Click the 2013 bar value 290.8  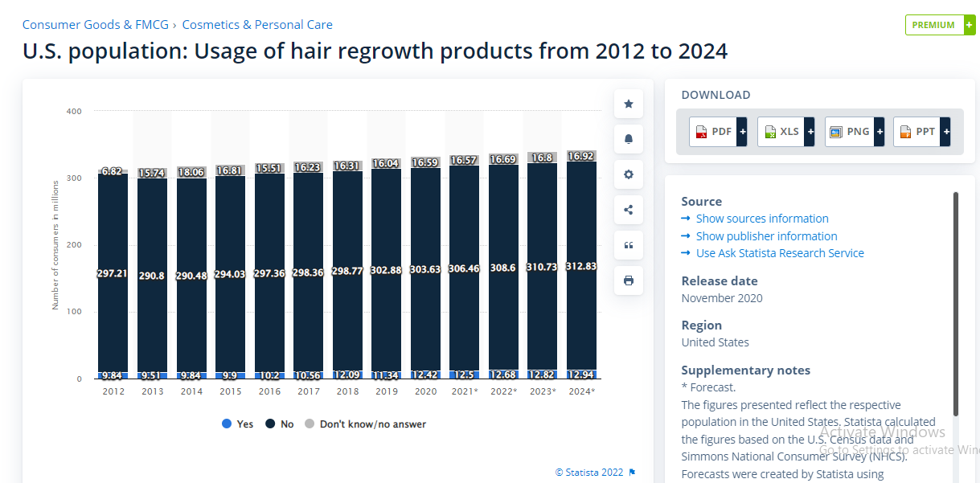tap(152, 276)
